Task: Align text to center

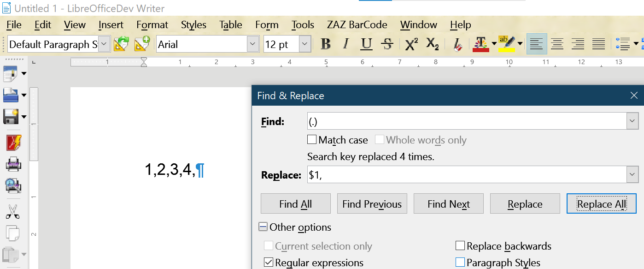Action: coord(557,43)
